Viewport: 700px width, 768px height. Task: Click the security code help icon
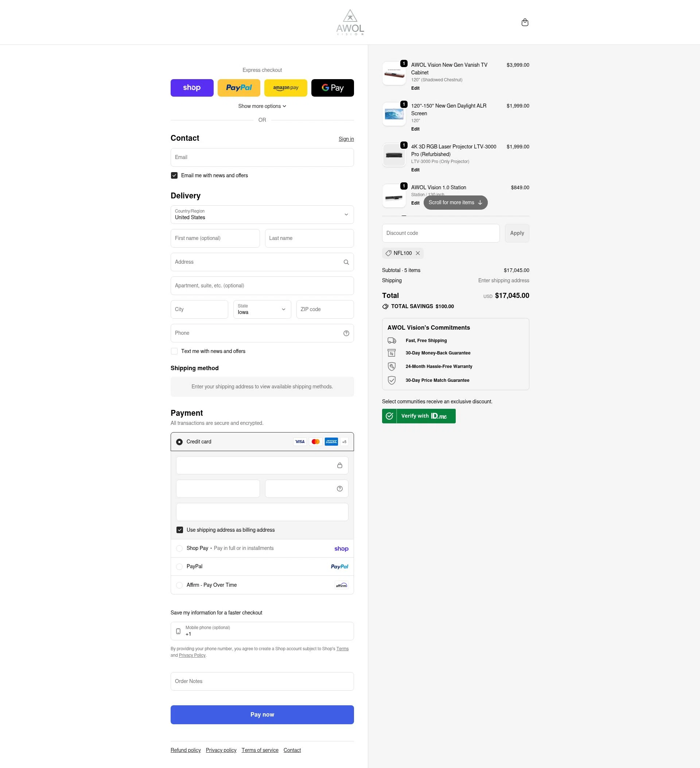pos(339,489)
